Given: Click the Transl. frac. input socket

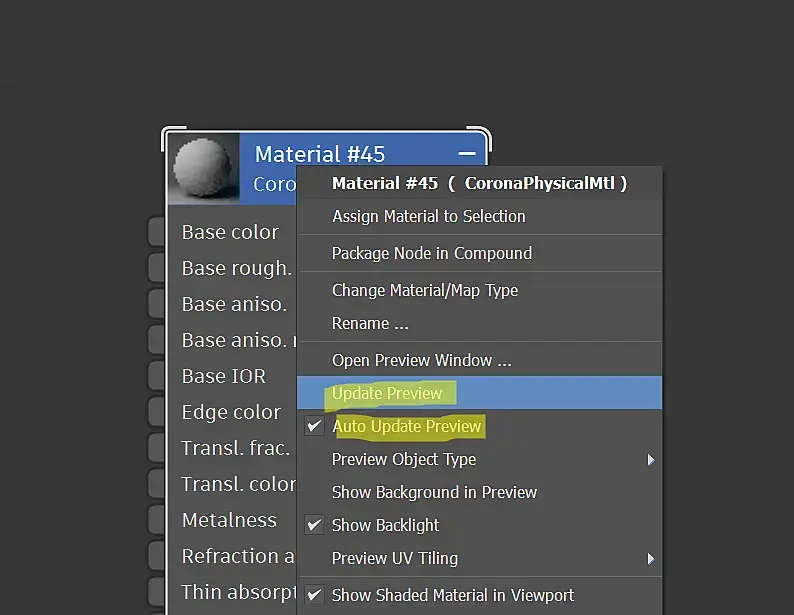Looking at the screenshot, I should (156, 448).
